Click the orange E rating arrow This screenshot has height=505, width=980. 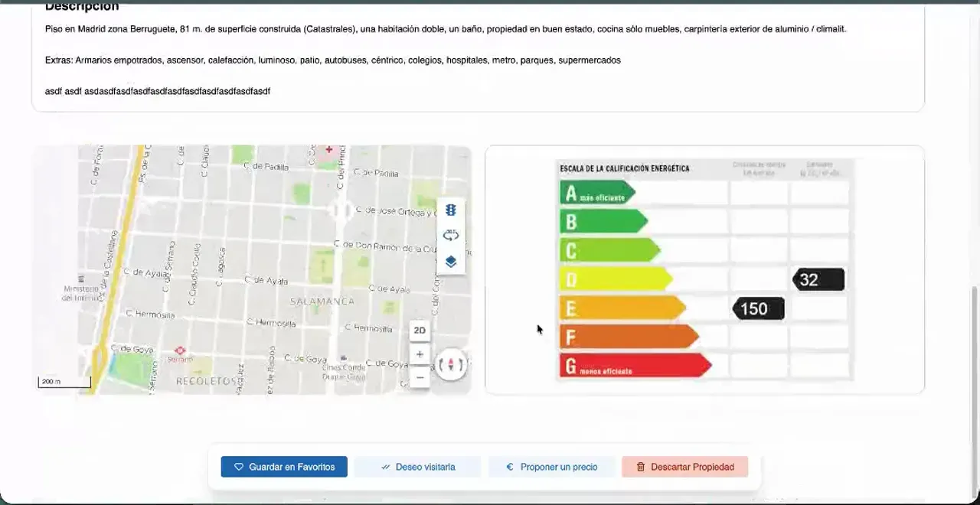(622, 308)
